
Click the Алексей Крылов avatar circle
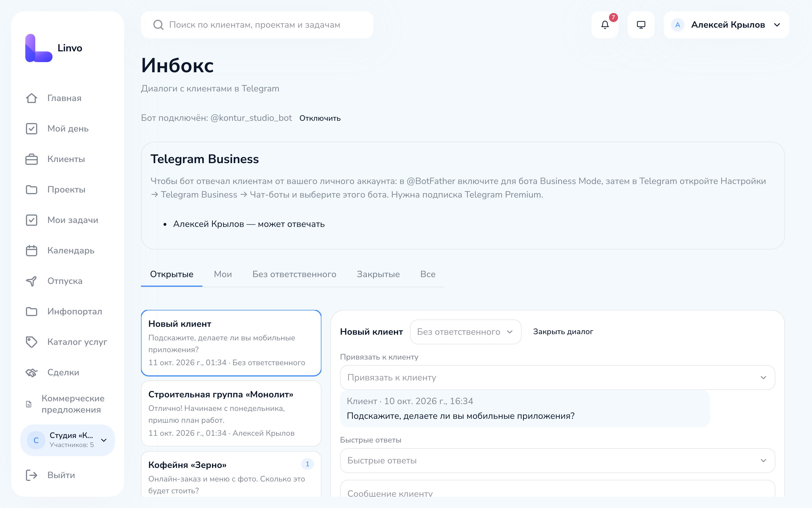[678, 25]
